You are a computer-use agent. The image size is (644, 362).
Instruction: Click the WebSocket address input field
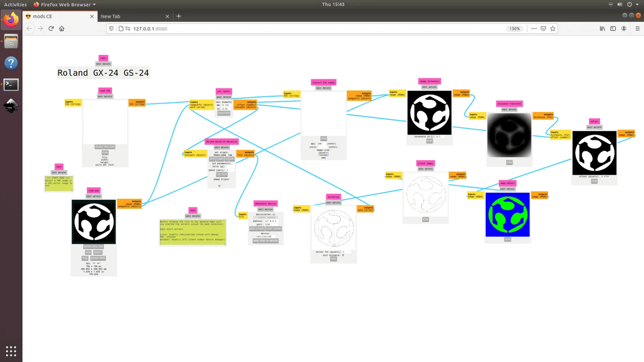(x=270, y=221)
